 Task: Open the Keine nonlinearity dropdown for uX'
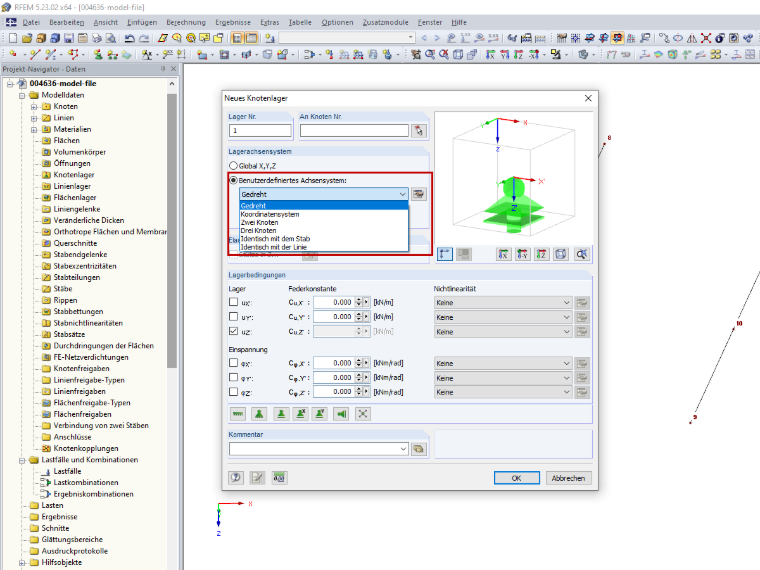click(x=503, y=302)
